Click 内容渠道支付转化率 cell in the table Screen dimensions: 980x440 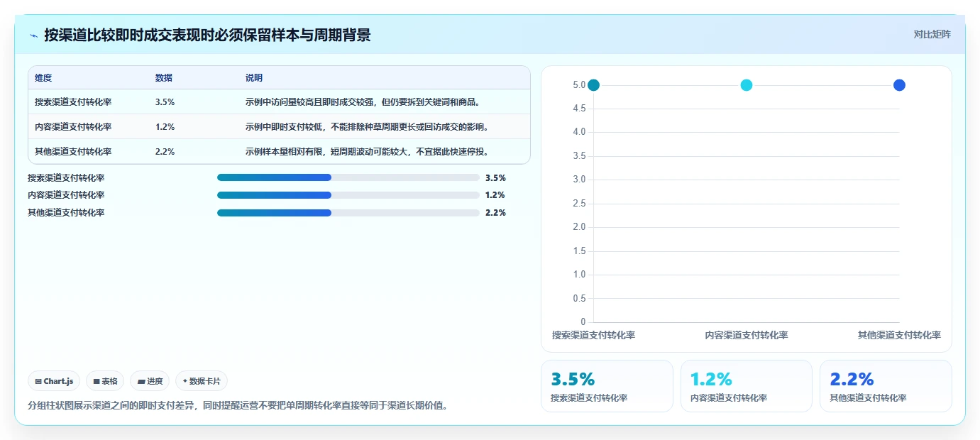pos(73,127)
